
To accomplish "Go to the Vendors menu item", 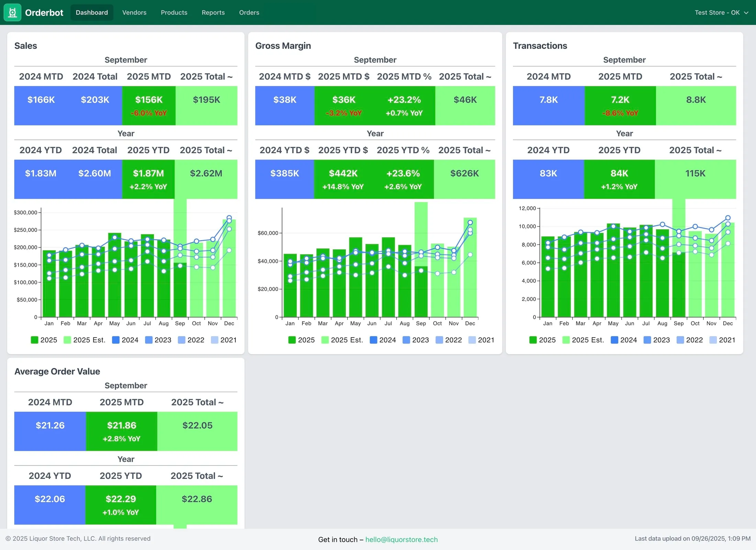I will pos(134,12).
